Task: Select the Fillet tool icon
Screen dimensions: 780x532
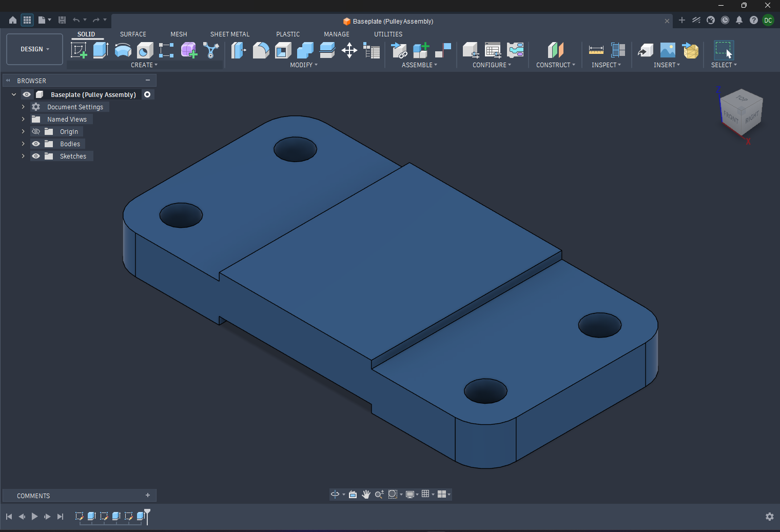Action: [261, 50]
